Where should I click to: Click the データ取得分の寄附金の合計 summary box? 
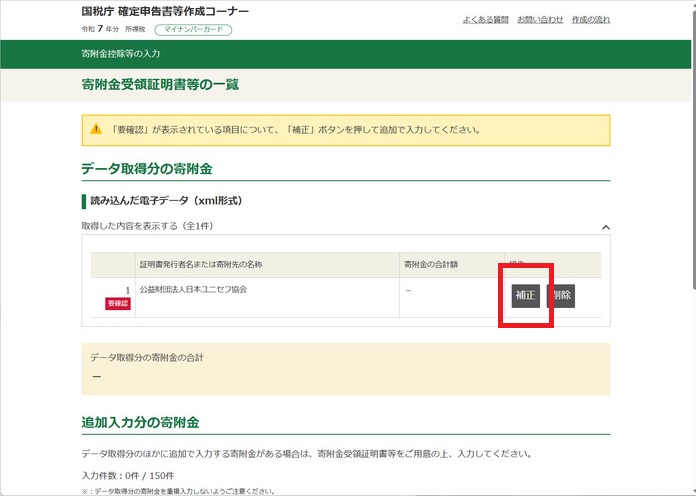pyautogui.click(x=345, y=367)
